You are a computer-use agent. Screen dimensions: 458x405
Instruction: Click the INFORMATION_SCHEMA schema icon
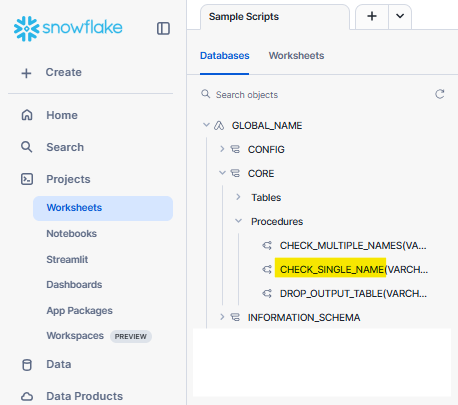point(235,317)
